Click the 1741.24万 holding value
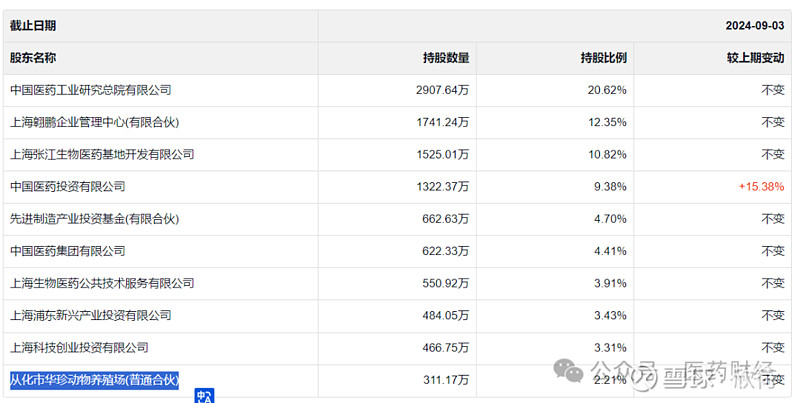Screen dimensions: 800x403 coord(442,122)
